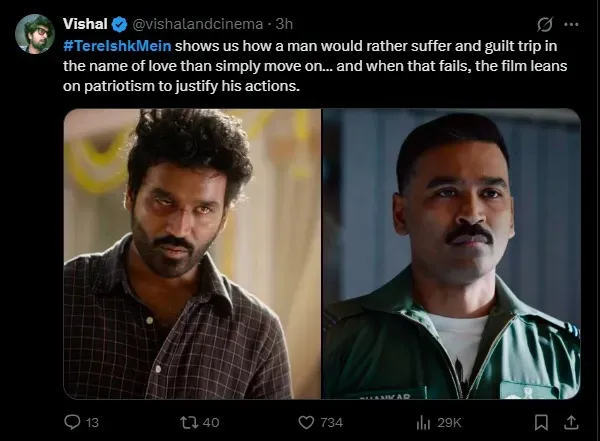This screenshot has height=441, width=600.
Task: Click the repost count showing 40
Action: pos(212,422)
